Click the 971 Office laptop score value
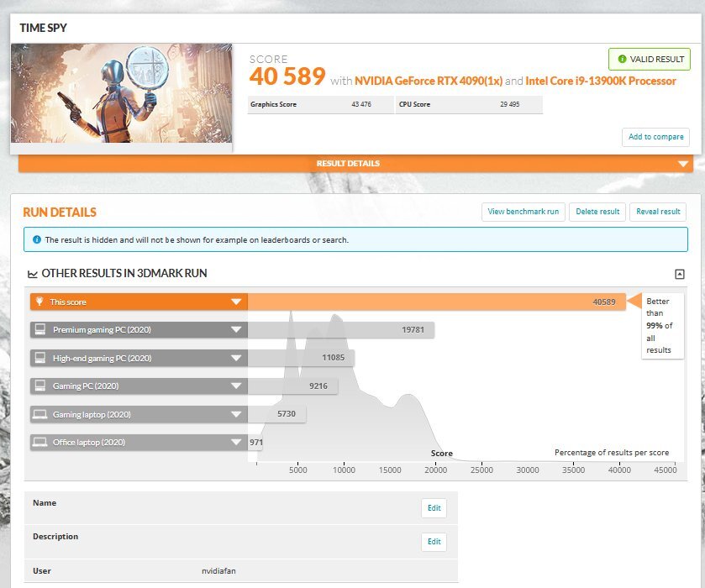 256,442
